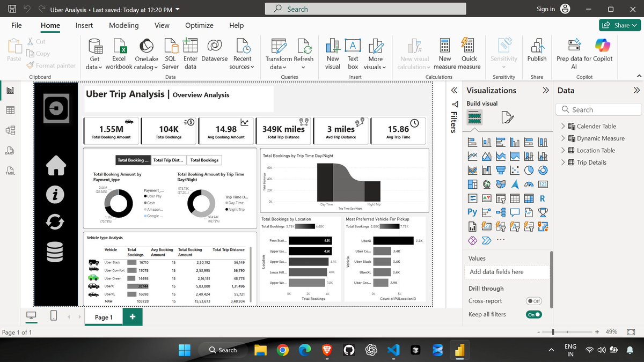
Task: Insert a stacked bar chart visual
Action: (472, 143)
